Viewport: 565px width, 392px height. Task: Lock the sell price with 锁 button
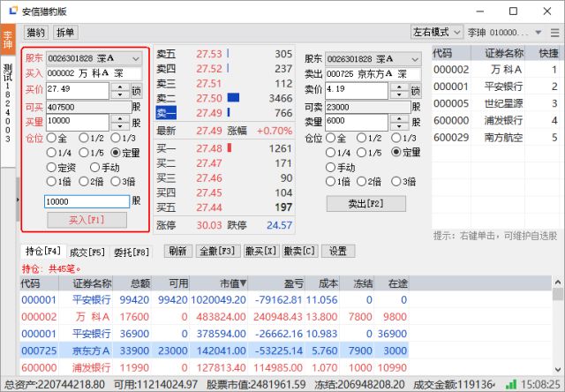(x=416, y=90)
